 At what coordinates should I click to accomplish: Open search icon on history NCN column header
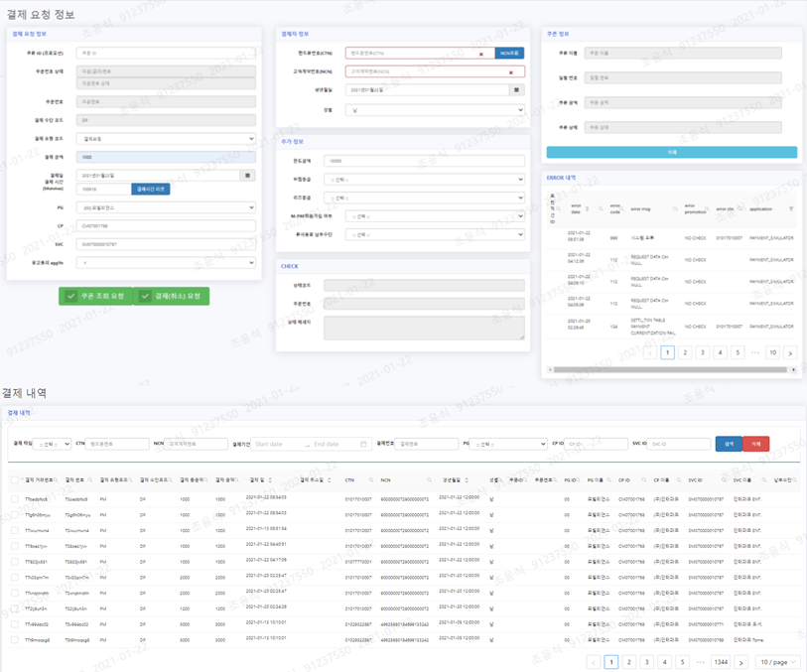pos(429,480)
